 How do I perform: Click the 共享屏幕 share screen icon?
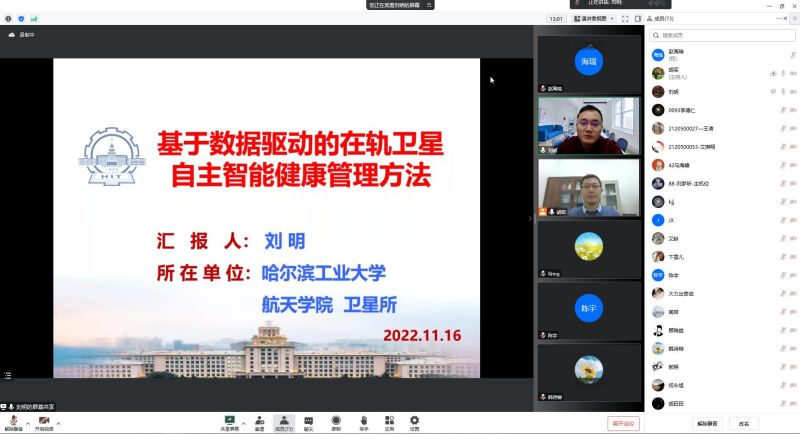[229, 420]
